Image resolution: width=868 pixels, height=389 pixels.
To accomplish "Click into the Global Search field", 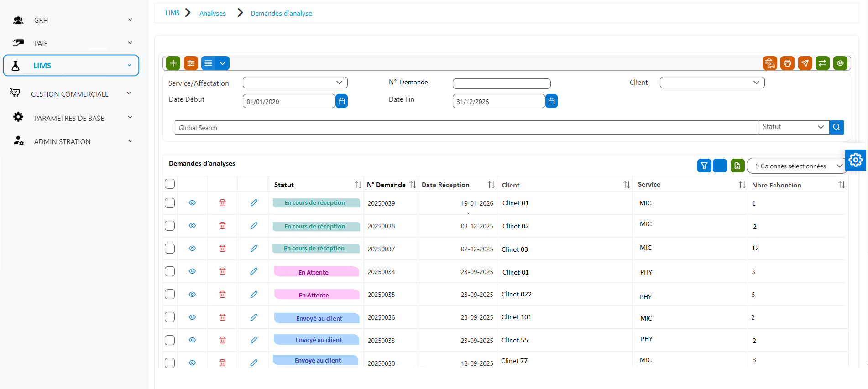I will point(466,127).
